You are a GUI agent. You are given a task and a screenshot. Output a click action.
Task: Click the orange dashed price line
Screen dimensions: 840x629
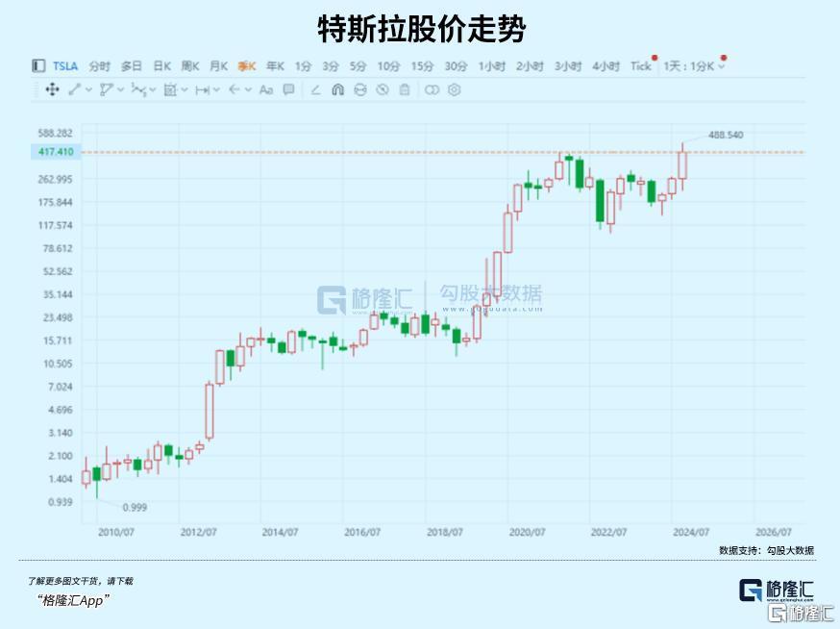pos(384,152)
